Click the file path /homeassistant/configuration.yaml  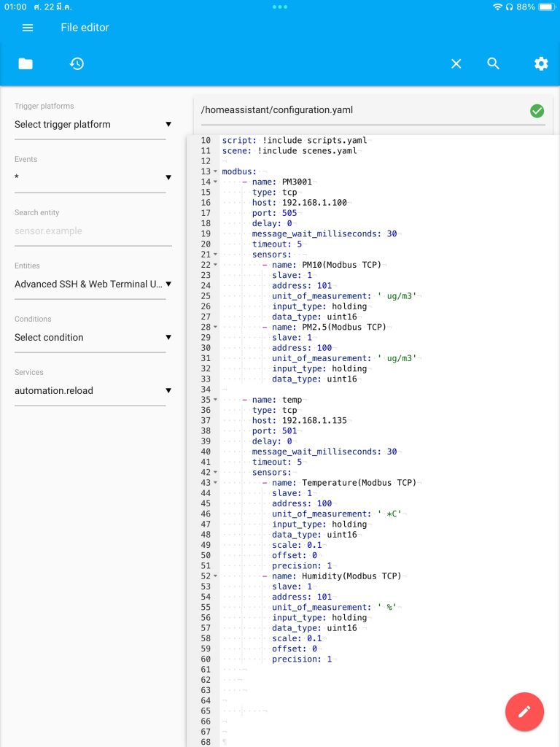tap(277, 110)
